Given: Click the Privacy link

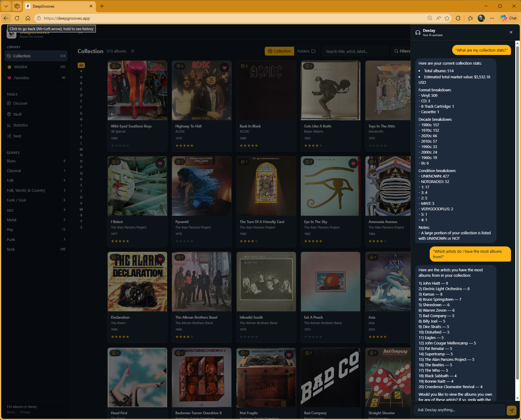Looking at the screenshot, I should [x=25, y=412].
